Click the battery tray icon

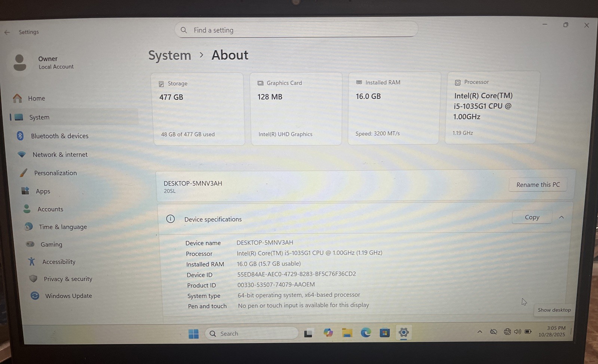click(528, 331)
